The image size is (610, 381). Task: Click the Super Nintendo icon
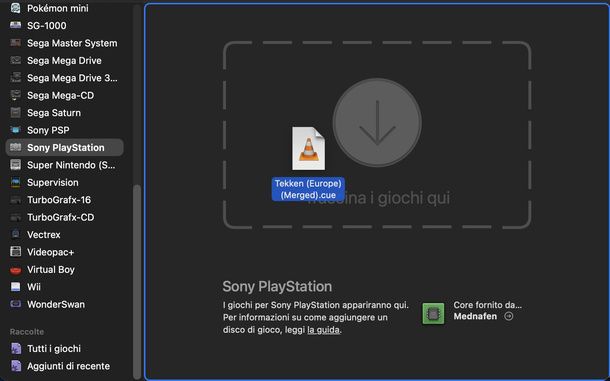tap(16, 165)
